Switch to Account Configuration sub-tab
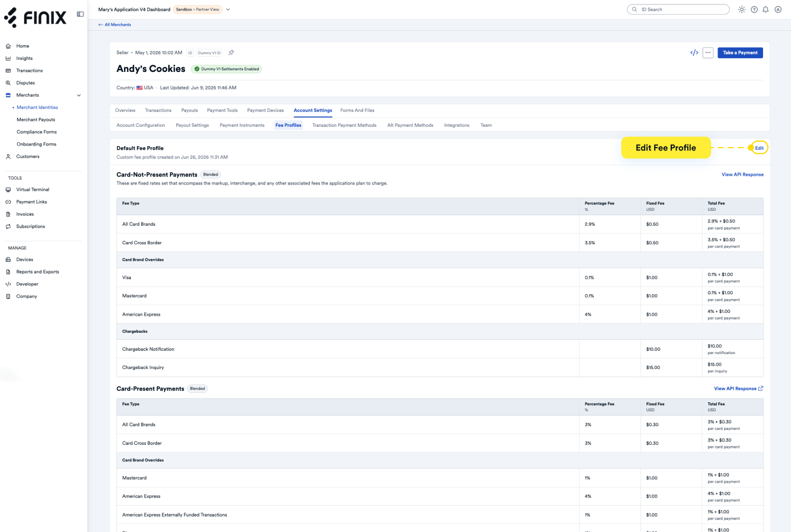 (x=141, y=125)
